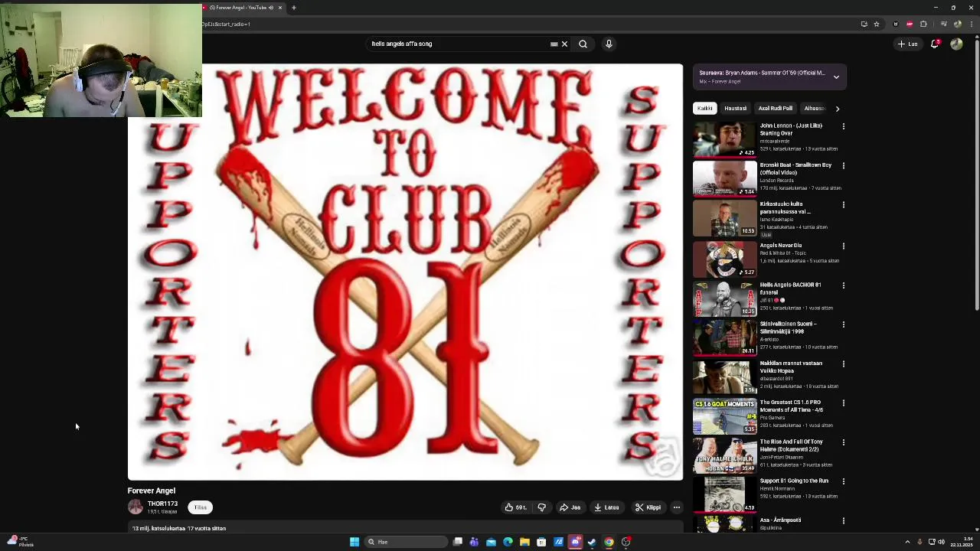Open Support 81 Going to the Run title

pos(794,481)
